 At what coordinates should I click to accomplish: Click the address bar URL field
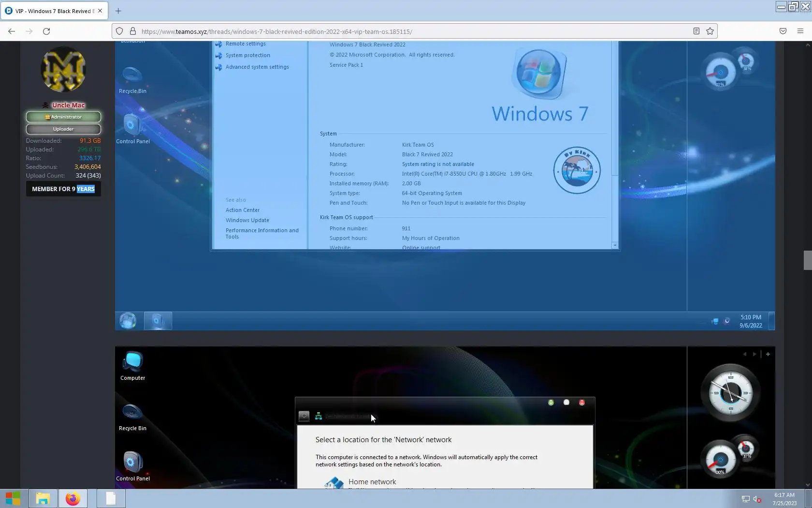(x=414, y=31)
